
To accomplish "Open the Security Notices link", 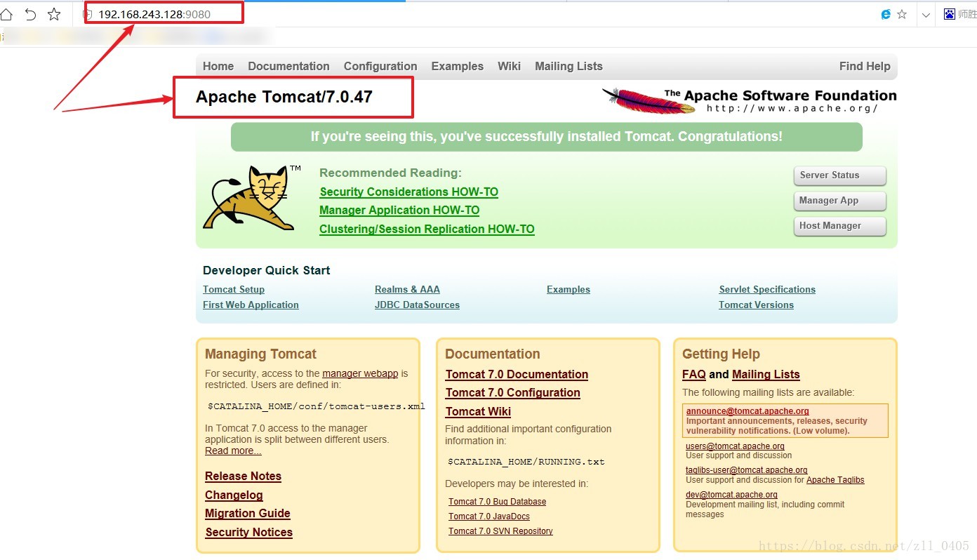I will pos(248,532).
